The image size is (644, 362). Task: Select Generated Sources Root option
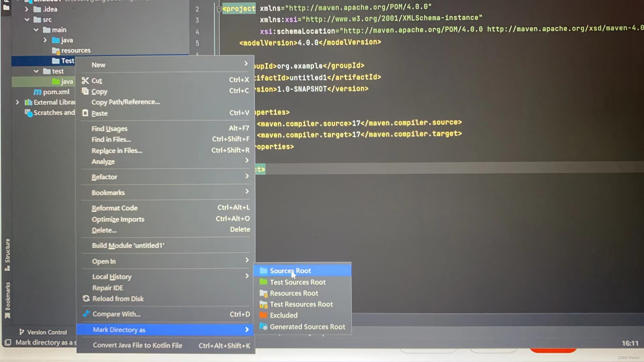pyautogui.click(x=307, y=327)
